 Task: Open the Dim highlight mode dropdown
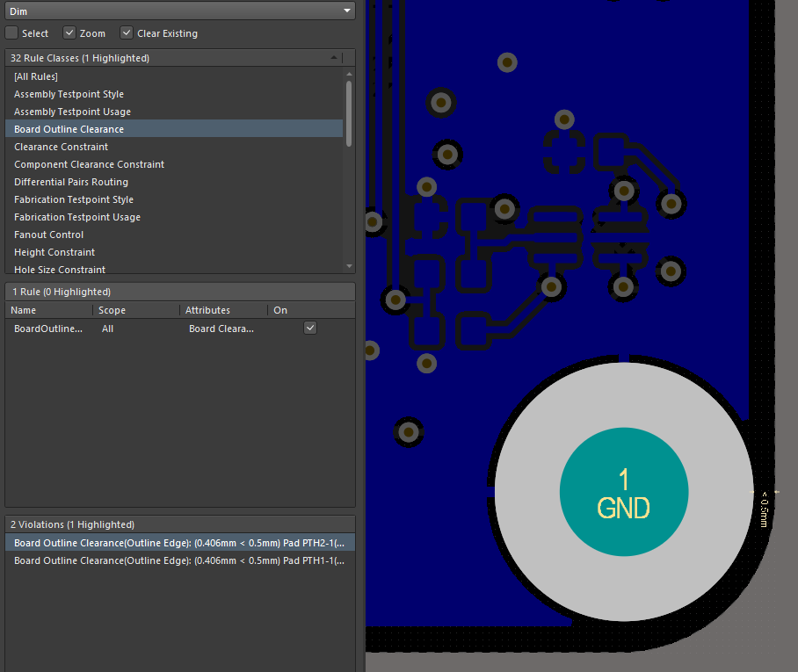(348, 11)
